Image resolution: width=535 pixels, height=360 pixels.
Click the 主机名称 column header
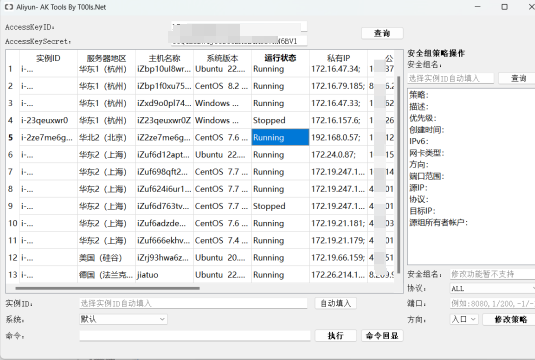tap(164, 58)
